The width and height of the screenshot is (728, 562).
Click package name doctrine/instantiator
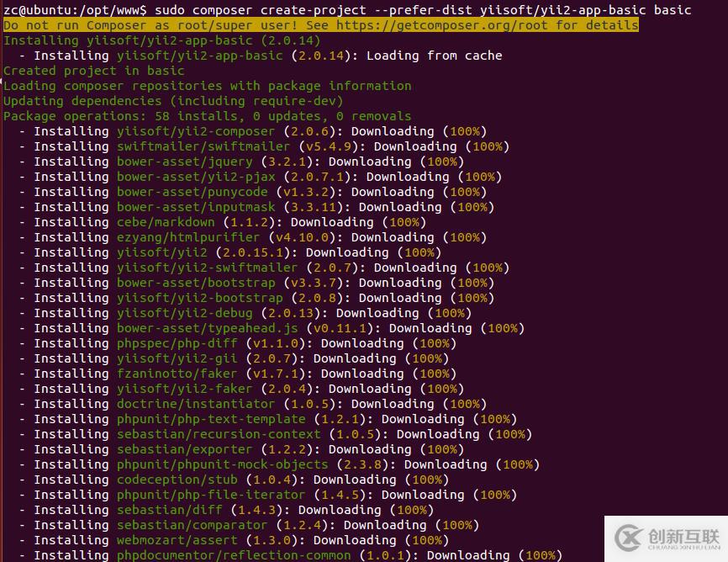point(196,404)
